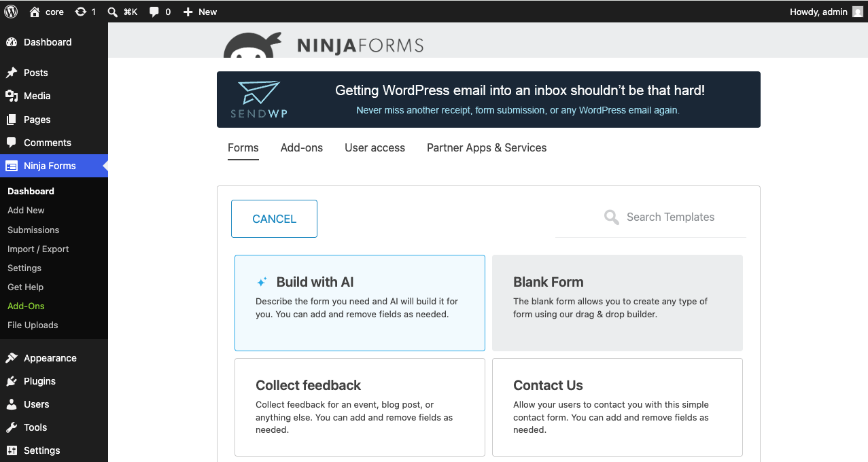This screenshot has height=462, width=868.
Task: Open Dashboard under Ninja Forms submenu
Action: click(31, 191)
